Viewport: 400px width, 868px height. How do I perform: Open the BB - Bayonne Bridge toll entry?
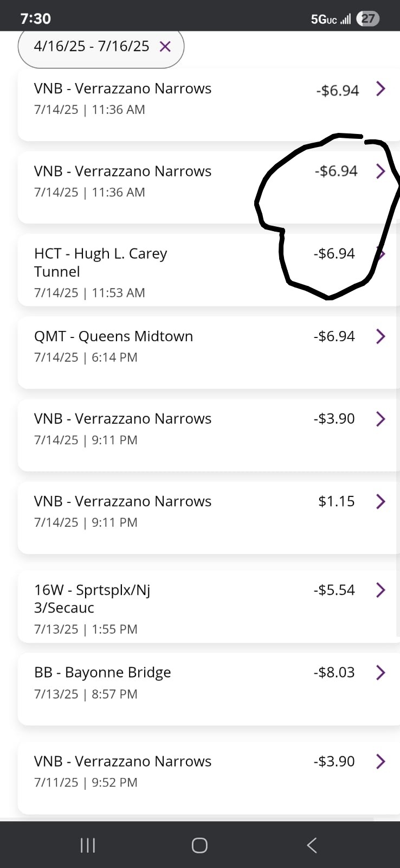pyautogui.click(x=102, y=673)
